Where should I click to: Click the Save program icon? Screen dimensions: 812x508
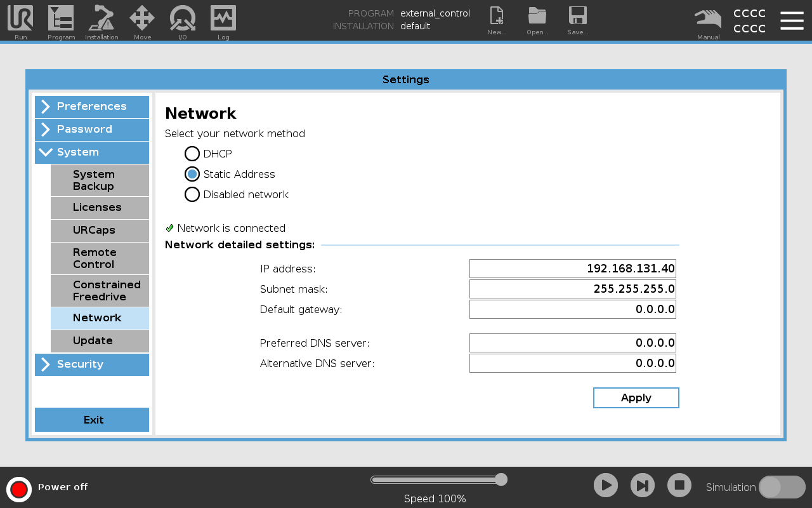[x=578, y=20]
